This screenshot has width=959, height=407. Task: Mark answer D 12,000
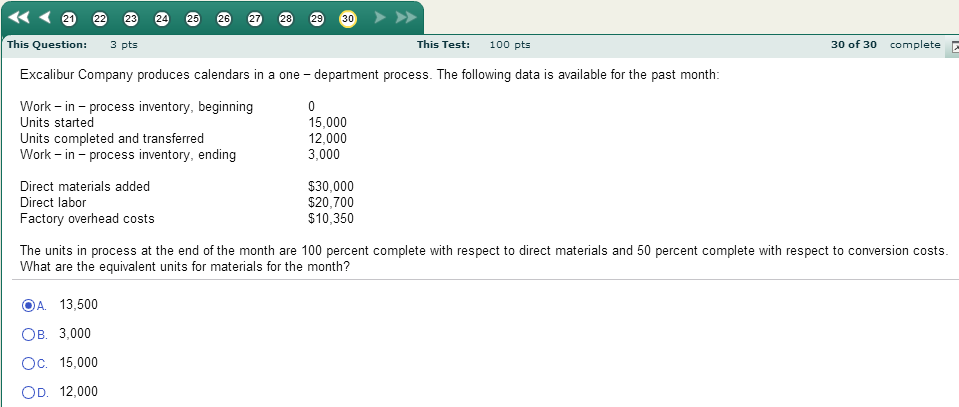click(28, 392)
